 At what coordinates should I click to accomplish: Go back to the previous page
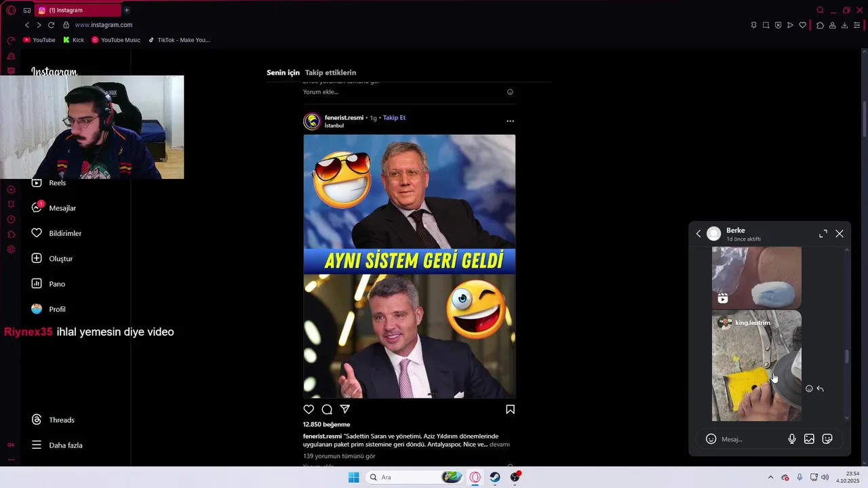[x=27, y=25]
